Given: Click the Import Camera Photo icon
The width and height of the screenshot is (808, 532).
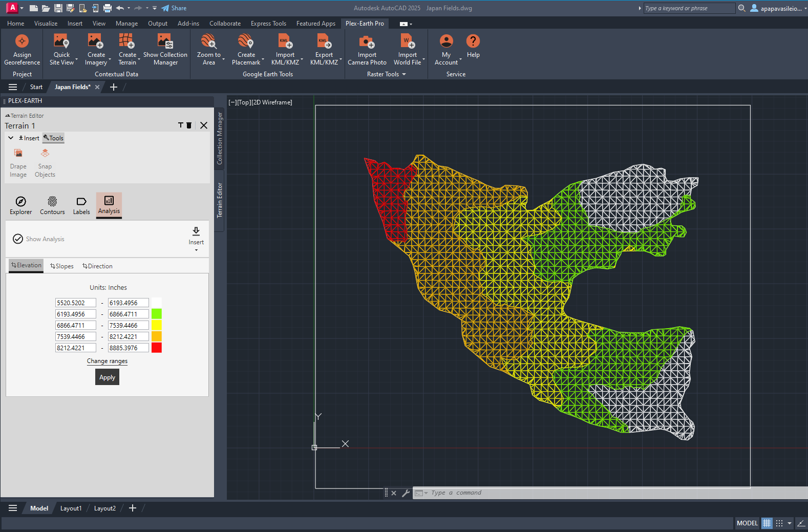Looking at the screenshot, I should [x=367, y=41].
